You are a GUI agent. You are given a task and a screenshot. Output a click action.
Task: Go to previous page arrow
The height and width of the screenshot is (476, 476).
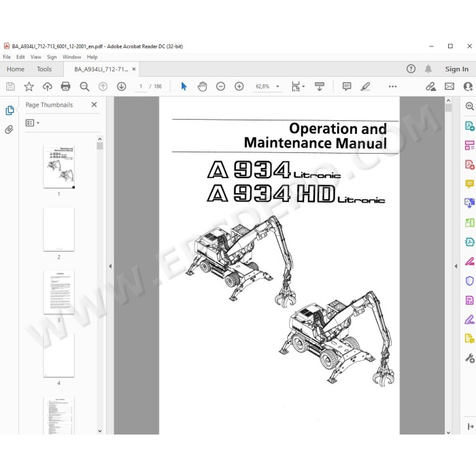click(103, 86)
